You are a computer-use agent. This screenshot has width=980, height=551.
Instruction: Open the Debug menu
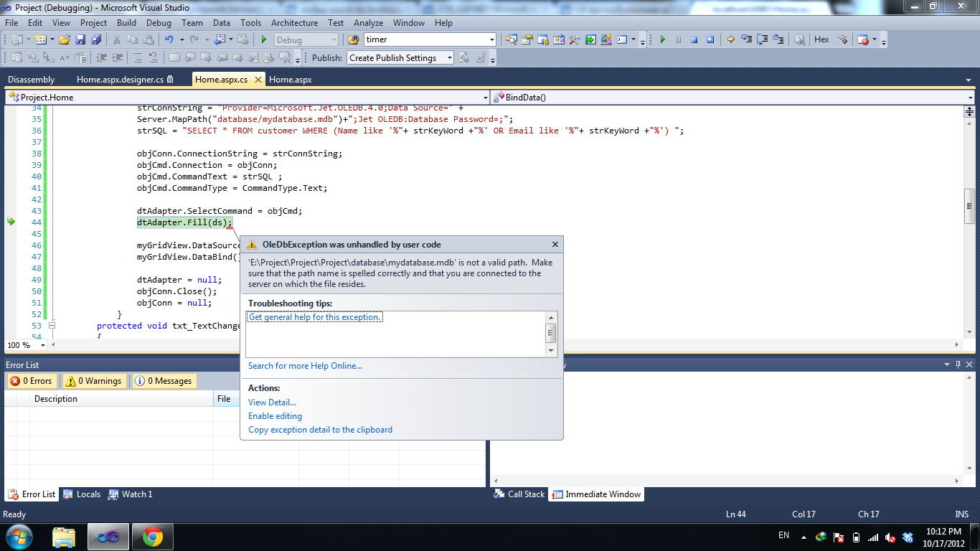coord(159,23)
